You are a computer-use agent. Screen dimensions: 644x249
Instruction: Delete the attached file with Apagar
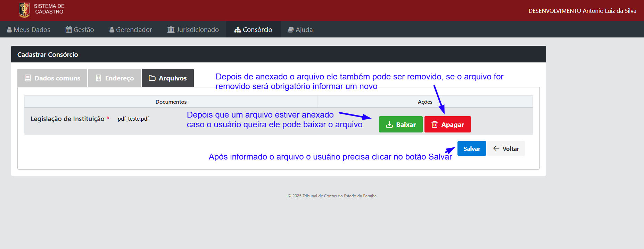click(x=448, y=124)
